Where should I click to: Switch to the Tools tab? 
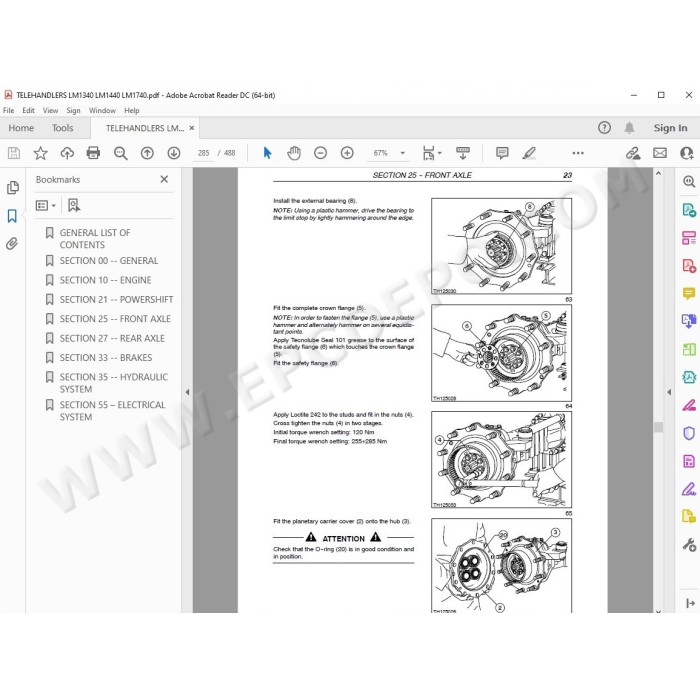pos(62,128)
